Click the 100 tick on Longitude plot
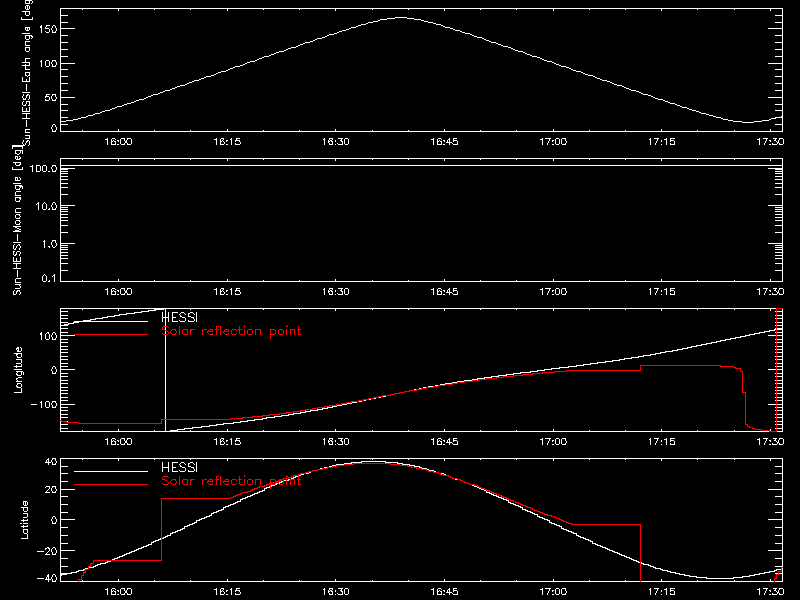The width and height of the screenshot is (800, 600). coord(48,336)
